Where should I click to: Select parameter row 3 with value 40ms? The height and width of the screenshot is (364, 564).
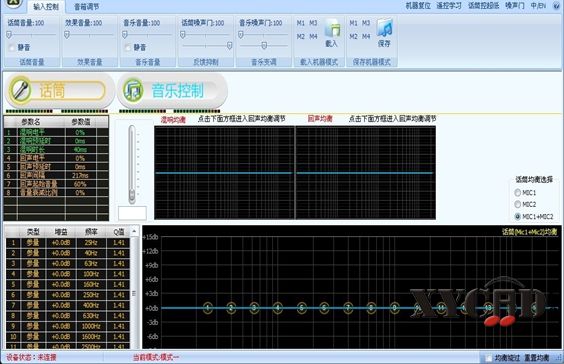56,150
